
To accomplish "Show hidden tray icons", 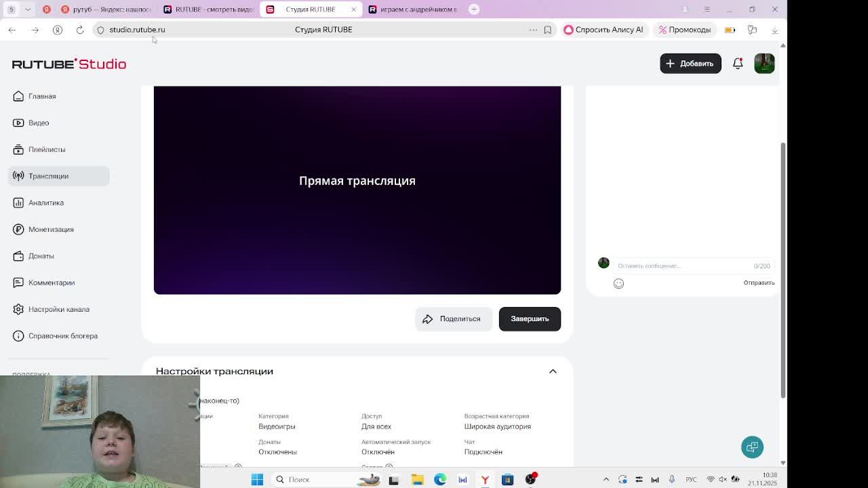I will 606,480.
